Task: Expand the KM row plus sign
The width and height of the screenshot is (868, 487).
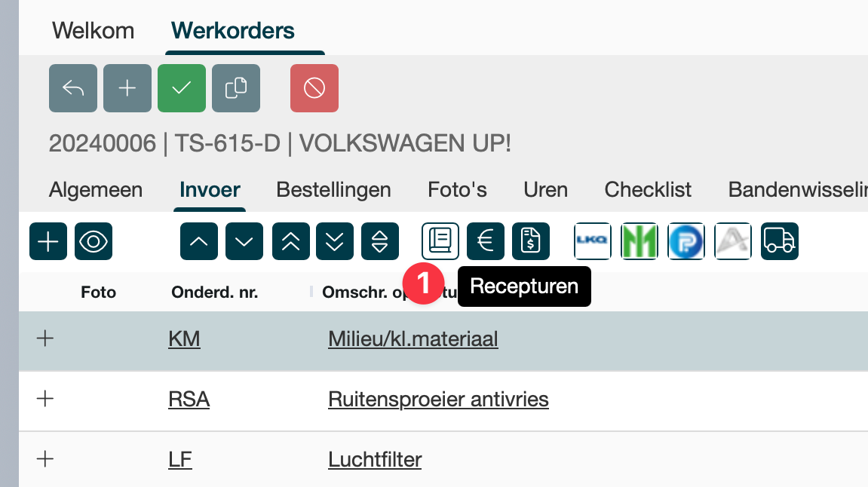Action: 45,339
